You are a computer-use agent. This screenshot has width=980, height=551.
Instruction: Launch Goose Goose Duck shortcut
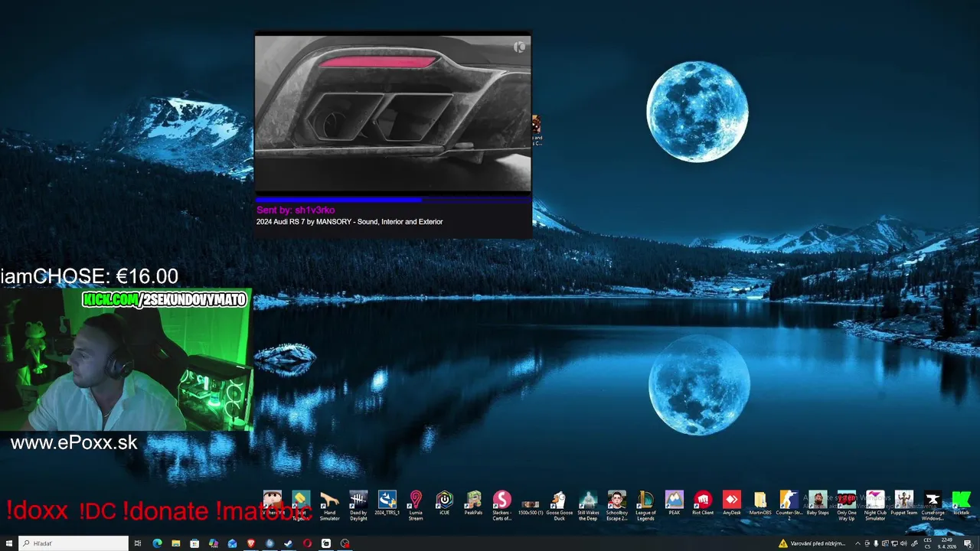559,506
